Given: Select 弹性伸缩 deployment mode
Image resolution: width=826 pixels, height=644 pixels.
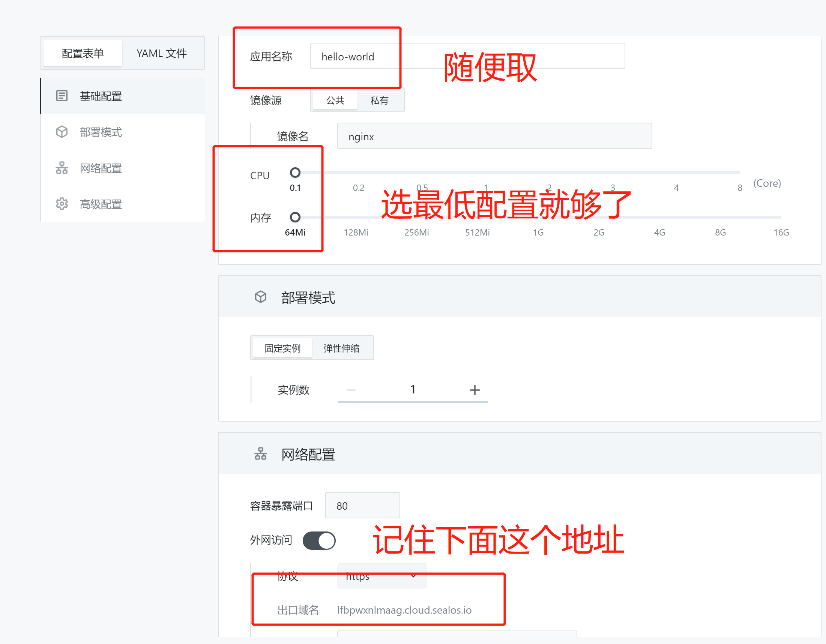Looking at the screenshot, I should tap(341, 348).
